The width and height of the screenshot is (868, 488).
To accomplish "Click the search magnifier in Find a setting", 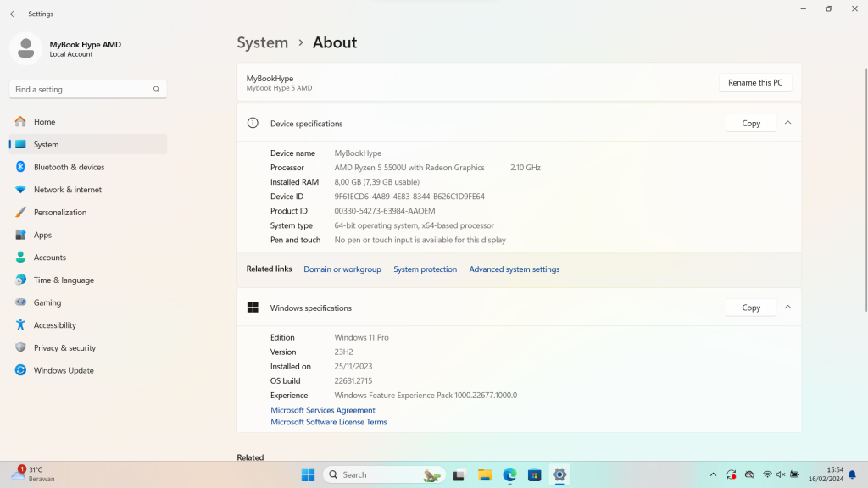I will [x=157, y=89].
